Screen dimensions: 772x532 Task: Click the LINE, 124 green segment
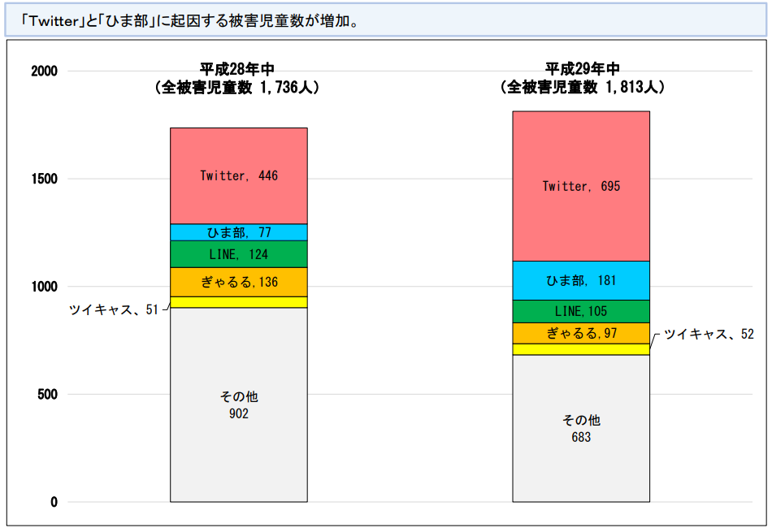tap(239, 254)
